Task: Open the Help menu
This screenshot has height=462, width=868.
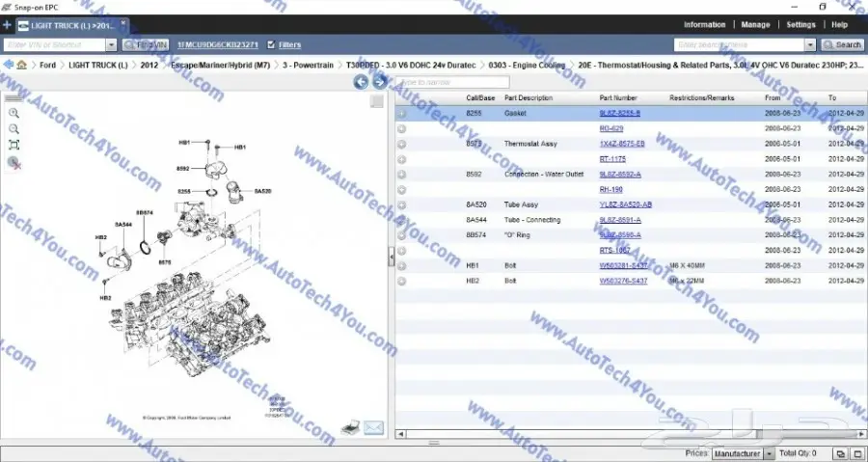Action: coord(839,25)
